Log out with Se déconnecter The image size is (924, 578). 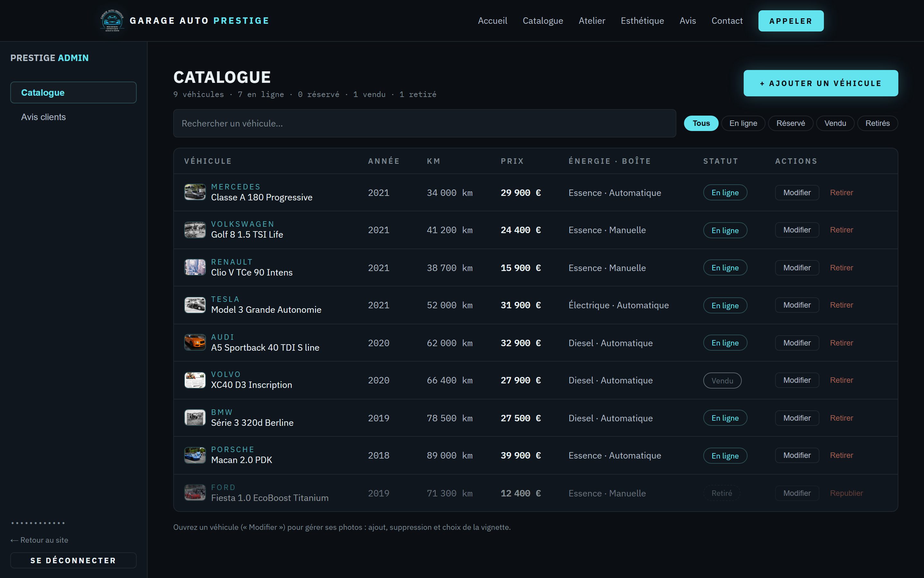pyautogui.click(x=73, y=560)
